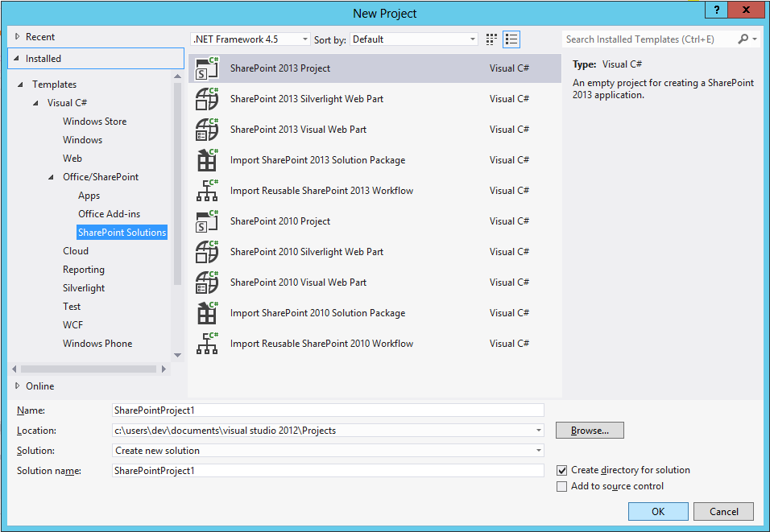Select 'Import SharePoint 2013 Solution Package' text
The image size is (770, 532).
click(x=317, y=160)
